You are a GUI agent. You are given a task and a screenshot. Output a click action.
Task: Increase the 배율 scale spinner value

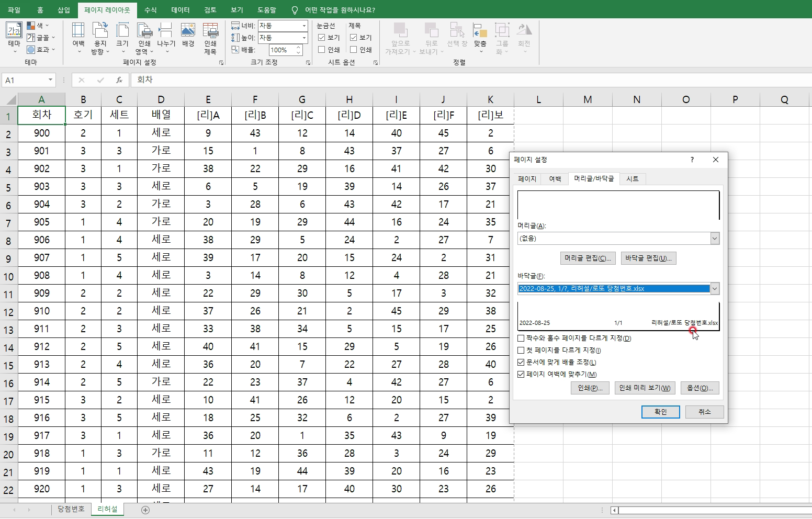298,48
